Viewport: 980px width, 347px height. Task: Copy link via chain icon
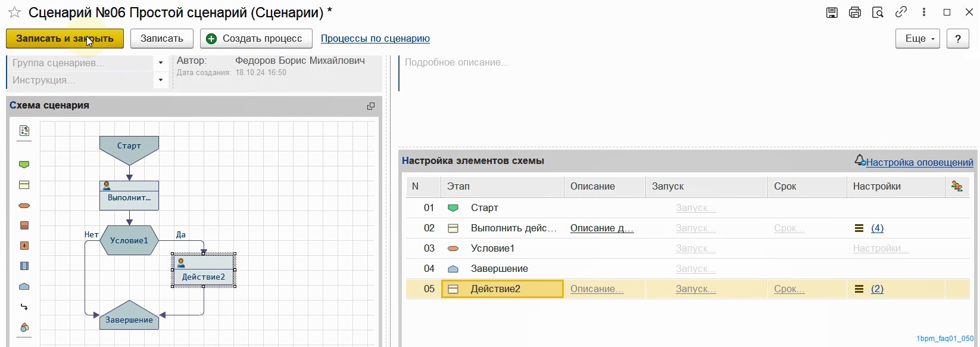click(901, 12)
